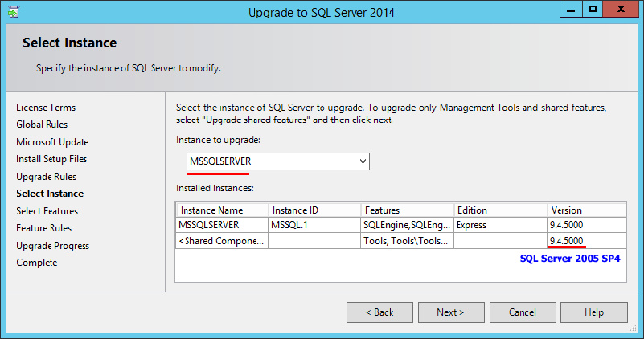Close the Upgrade to SQL Server window
Image resolution: width=644 pixels, height=339 pixels.
pyautogui.click(x=621, y=10)
